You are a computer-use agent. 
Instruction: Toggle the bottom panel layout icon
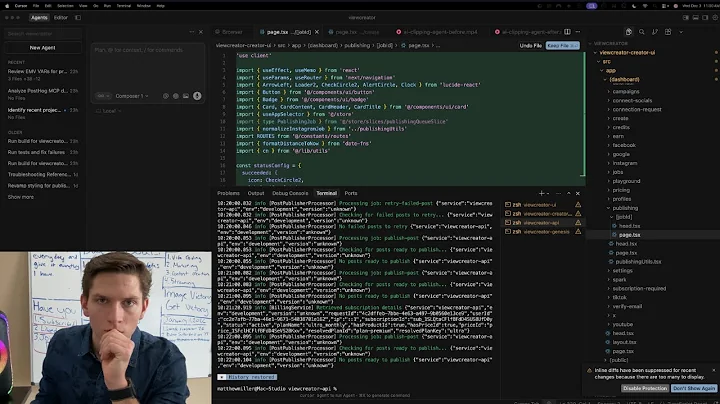coord(695,17)
